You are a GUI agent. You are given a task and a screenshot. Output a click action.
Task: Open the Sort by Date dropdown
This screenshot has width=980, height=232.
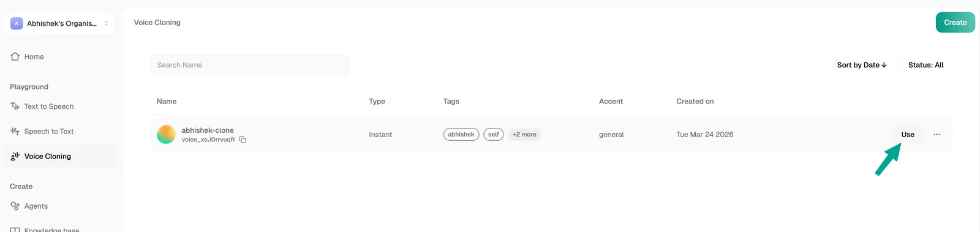[861, 65]
